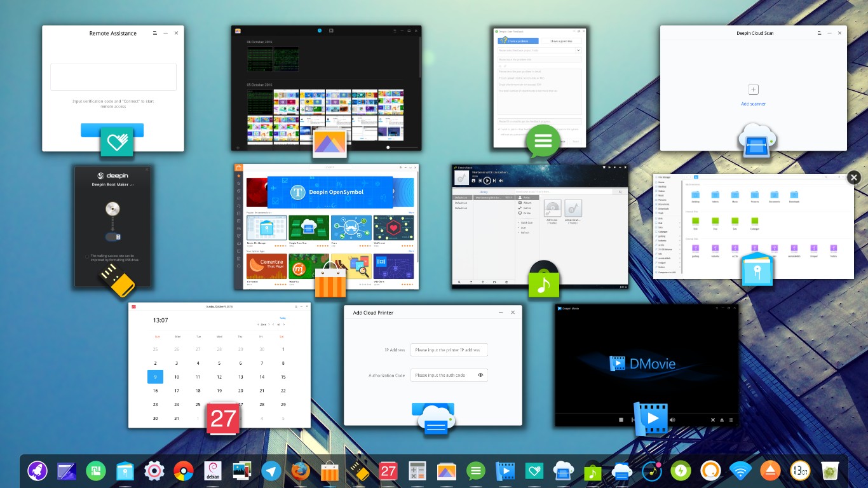Launch Telegram from the dock
This screenshot has width=868, height=488.
point(272,471)
